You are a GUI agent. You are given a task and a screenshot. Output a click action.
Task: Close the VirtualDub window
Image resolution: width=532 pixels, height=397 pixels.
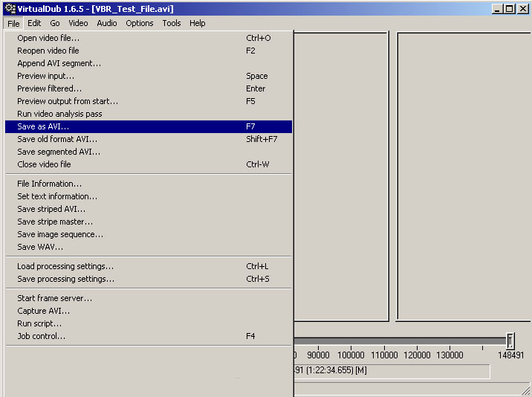pyautogui.click(x=523, y=9)
